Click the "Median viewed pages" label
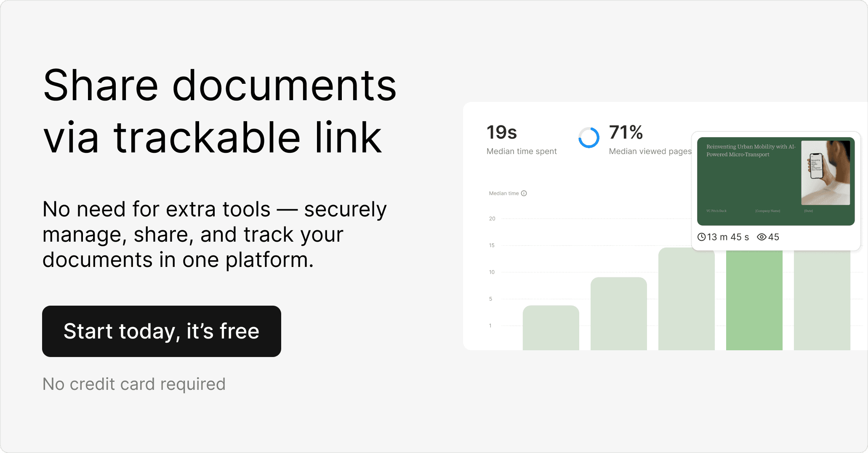The image size is (868, 453). pyautogui.click(x=650, y=151)
